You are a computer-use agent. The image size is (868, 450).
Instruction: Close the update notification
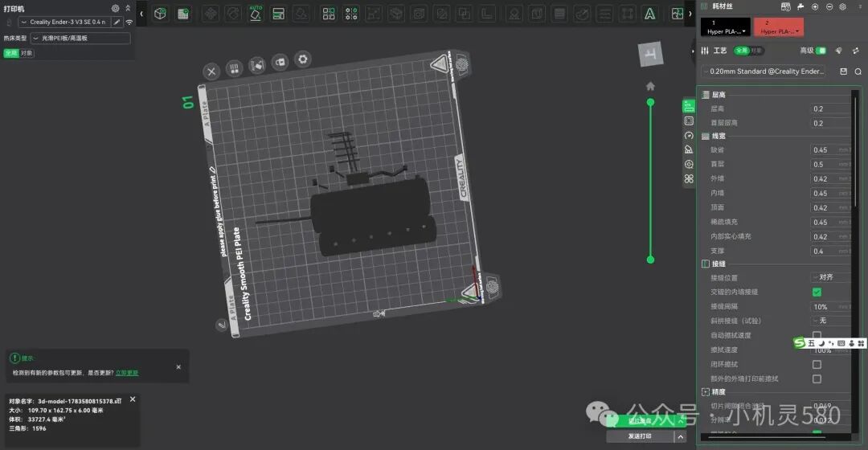pyautogui.click(x=178, y=367)
